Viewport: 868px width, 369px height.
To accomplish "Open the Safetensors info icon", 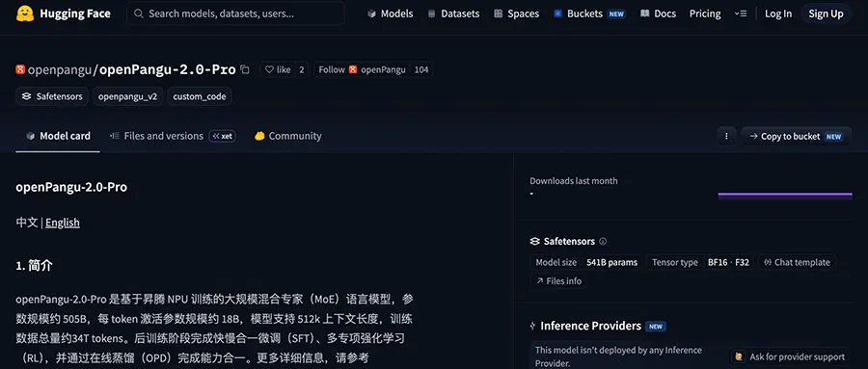I will click(604, 241).
